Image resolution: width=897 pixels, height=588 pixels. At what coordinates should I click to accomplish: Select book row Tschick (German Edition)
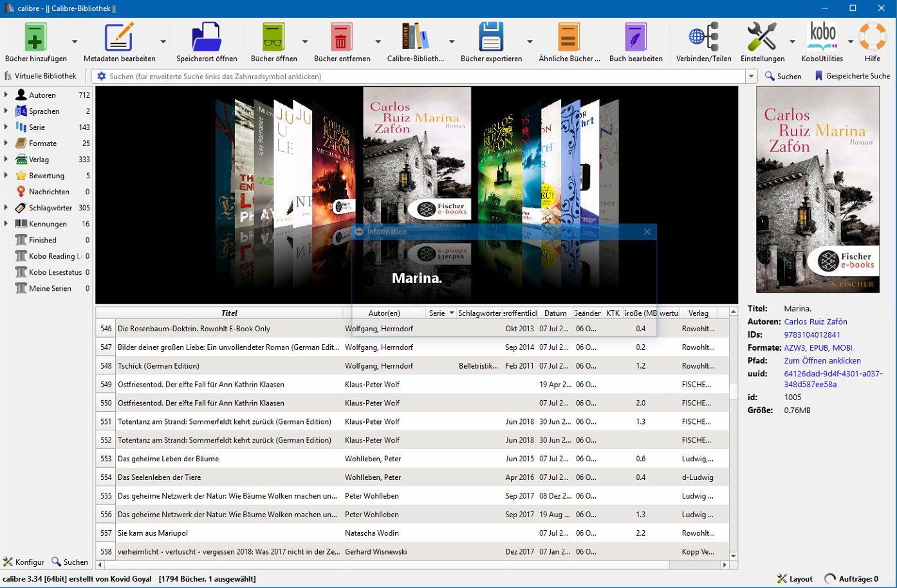[412, 365]
